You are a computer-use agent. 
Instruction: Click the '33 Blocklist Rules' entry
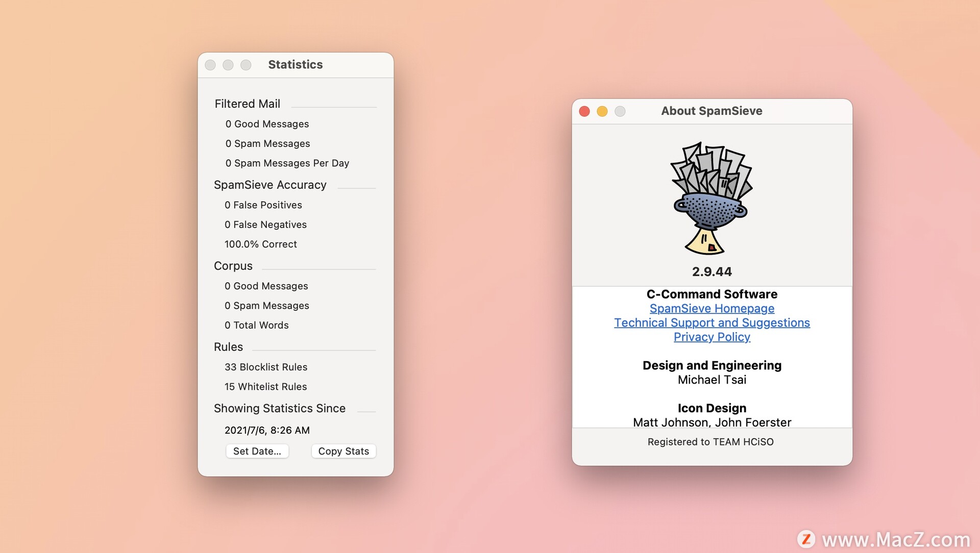[266, 367]
